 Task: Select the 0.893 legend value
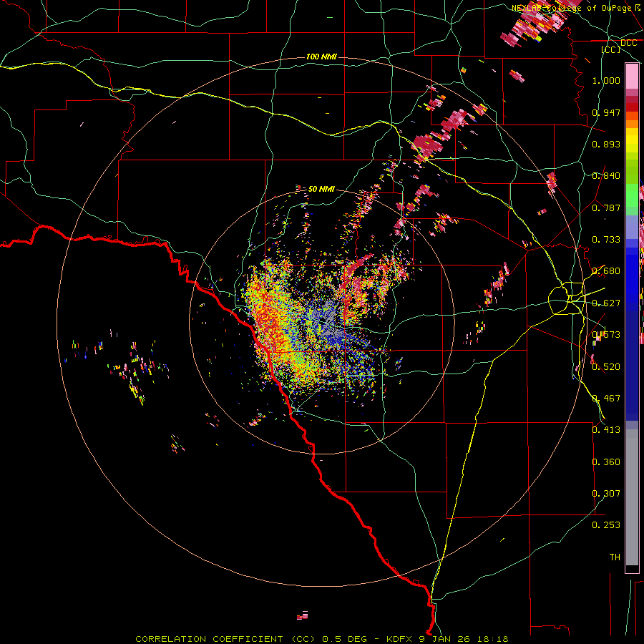pyautogui.click(x=606, y=144)
